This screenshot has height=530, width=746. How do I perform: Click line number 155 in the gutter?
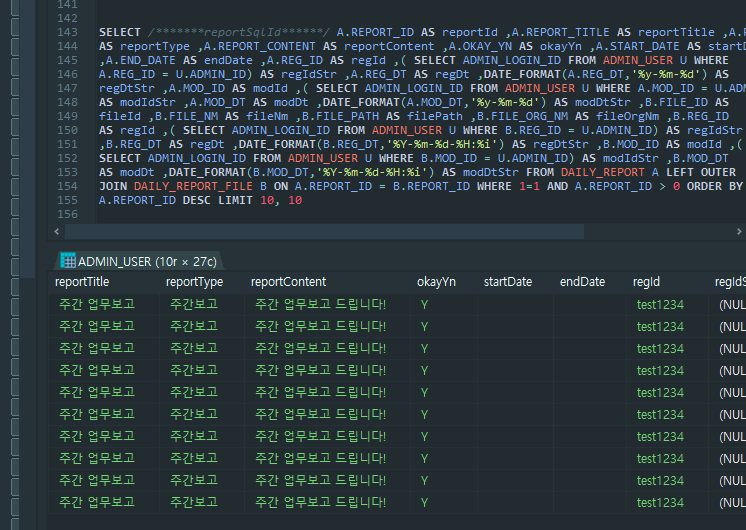pos(67,200)
